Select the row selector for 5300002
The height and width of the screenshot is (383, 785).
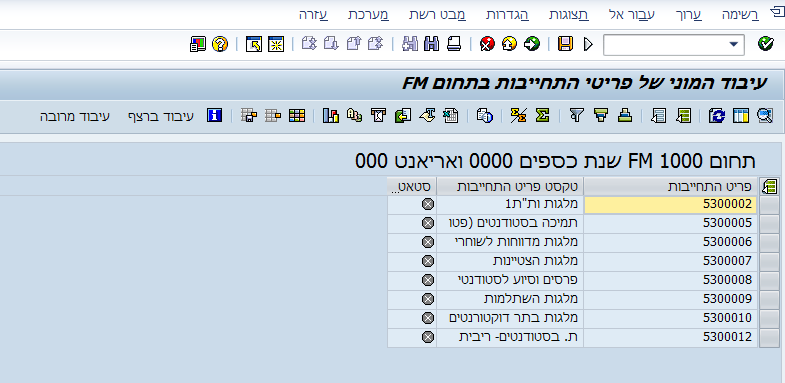click(769, 204)
